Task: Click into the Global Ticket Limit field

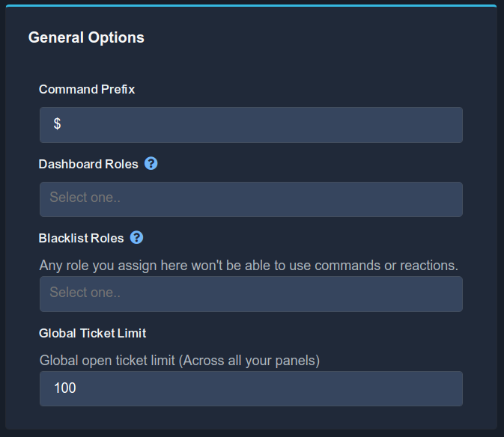Action: click(251, 388)
